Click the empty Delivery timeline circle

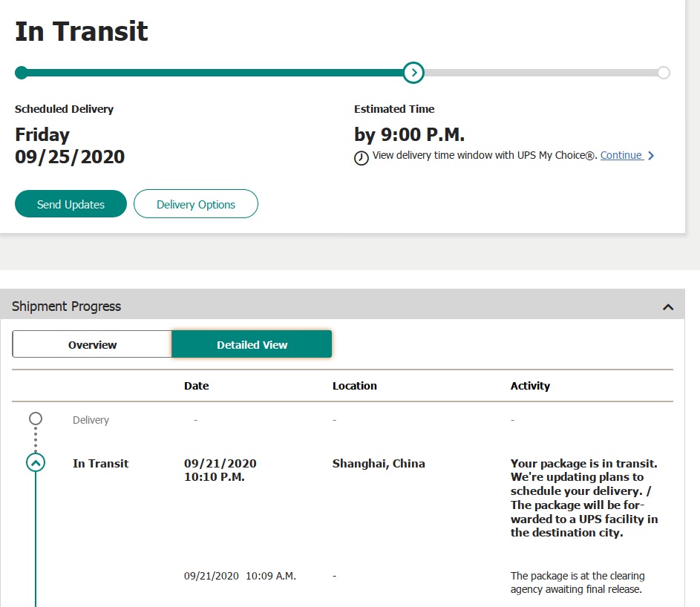point(36,419)
